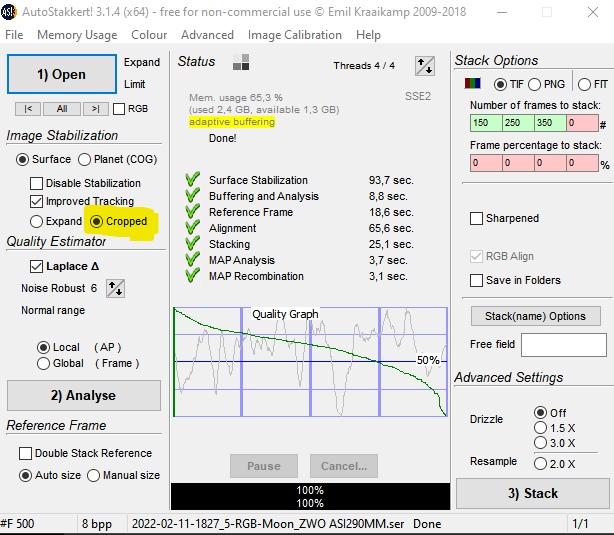614x535 pixels.
Task: Click frames-to-stack field showing 150
Action: pyautogui.click(x=486, y=123)
